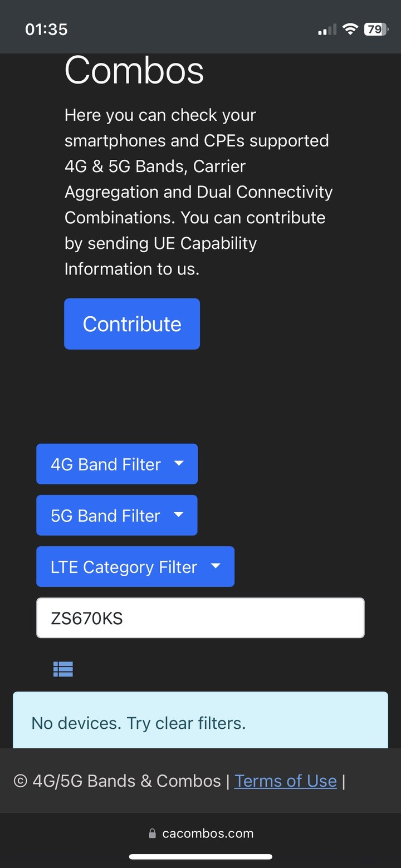Open the 5G Band Filter dropdown
Screen dimensions: 401x868
coord(117,515)
